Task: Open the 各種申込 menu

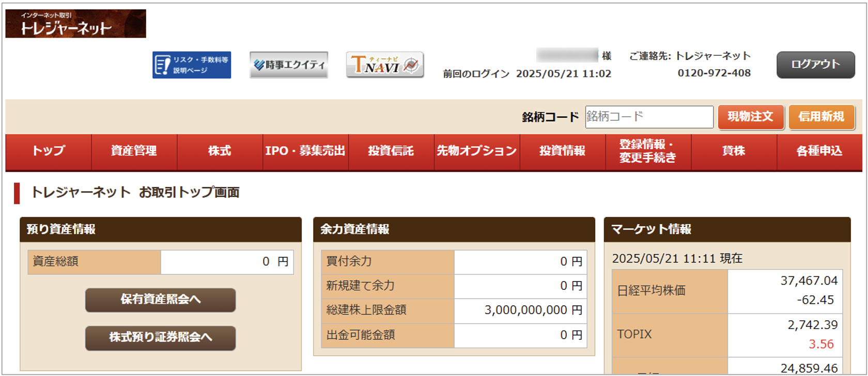Action: (820, 151)
